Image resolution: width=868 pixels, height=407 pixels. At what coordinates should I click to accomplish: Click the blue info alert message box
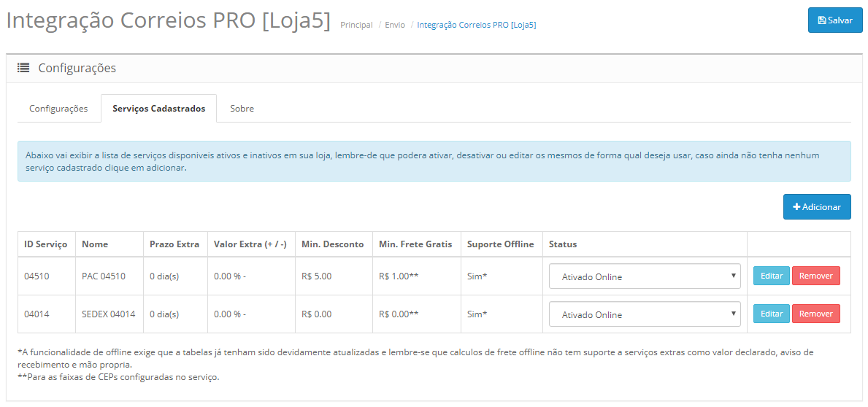(x=434, y=161)
